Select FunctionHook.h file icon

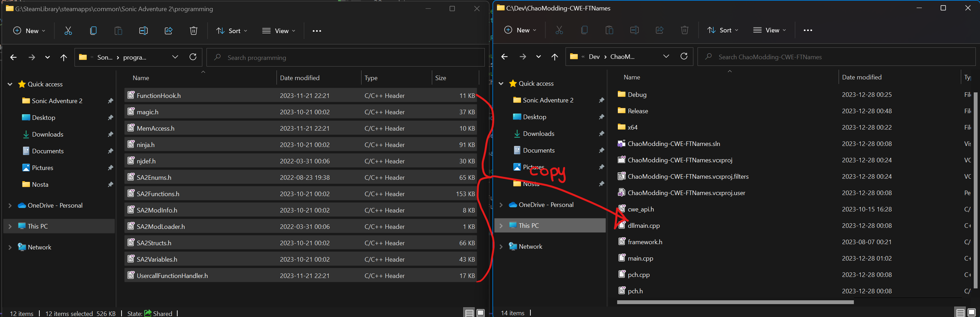pos(131,95)
